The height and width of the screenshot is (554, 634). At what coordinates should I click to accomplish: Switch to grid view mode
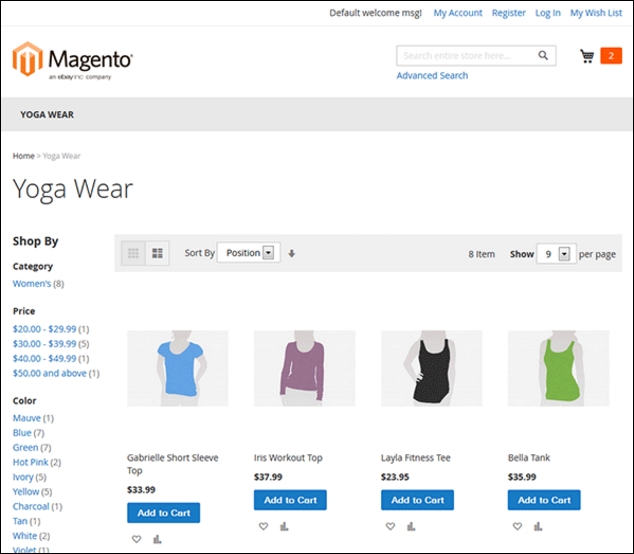pos(133,254)
